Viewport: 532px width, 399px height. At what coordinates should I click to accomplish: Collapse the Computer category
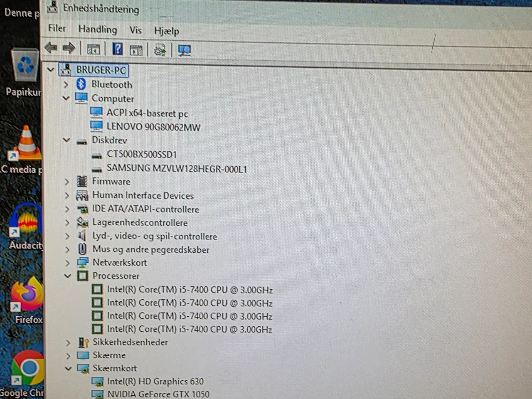coord(66,98)
